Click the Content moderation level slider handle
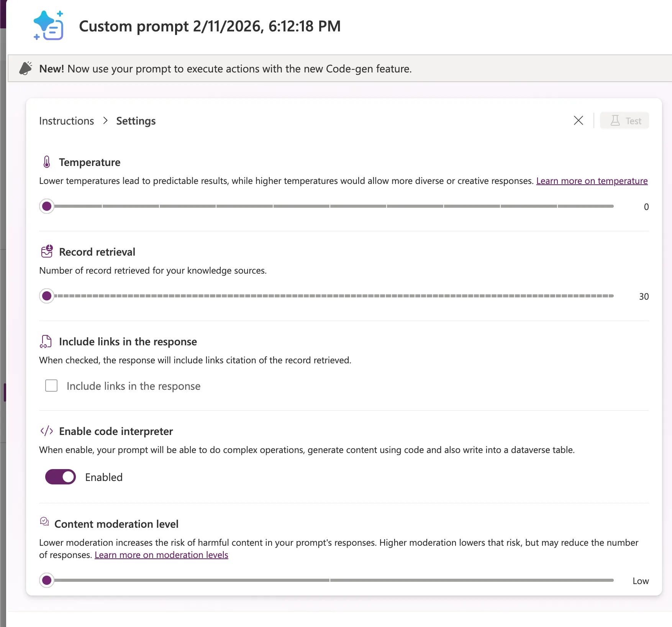The width and height of the screenshot is (672, 627). point(47,580)
